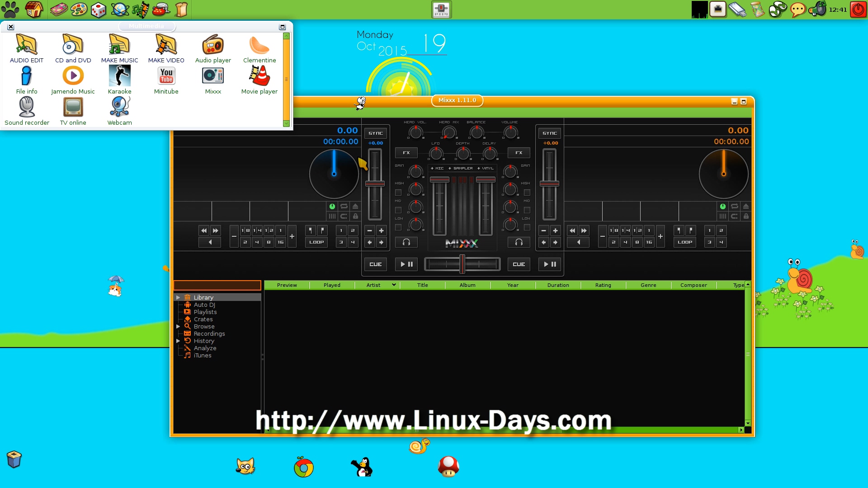Click right deck SYNC button

click(x=549, y=133)
